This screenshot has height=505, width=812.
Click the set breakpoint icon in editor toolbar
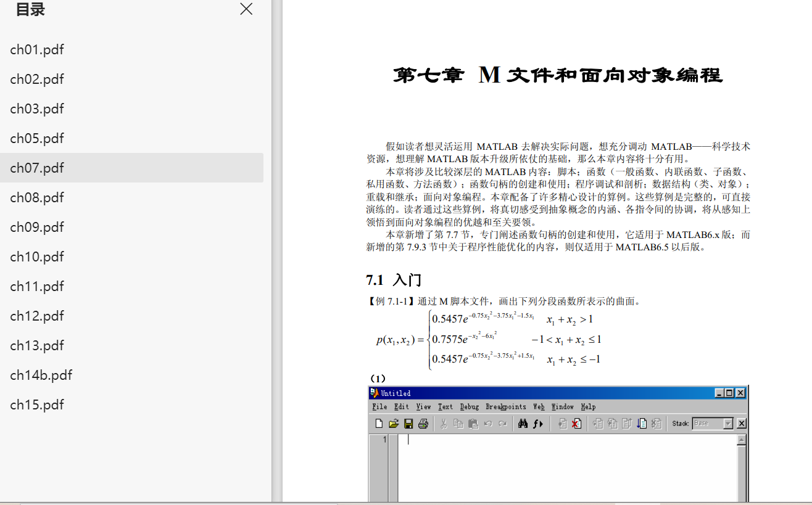pyautogui.click(x=563, y=424)
